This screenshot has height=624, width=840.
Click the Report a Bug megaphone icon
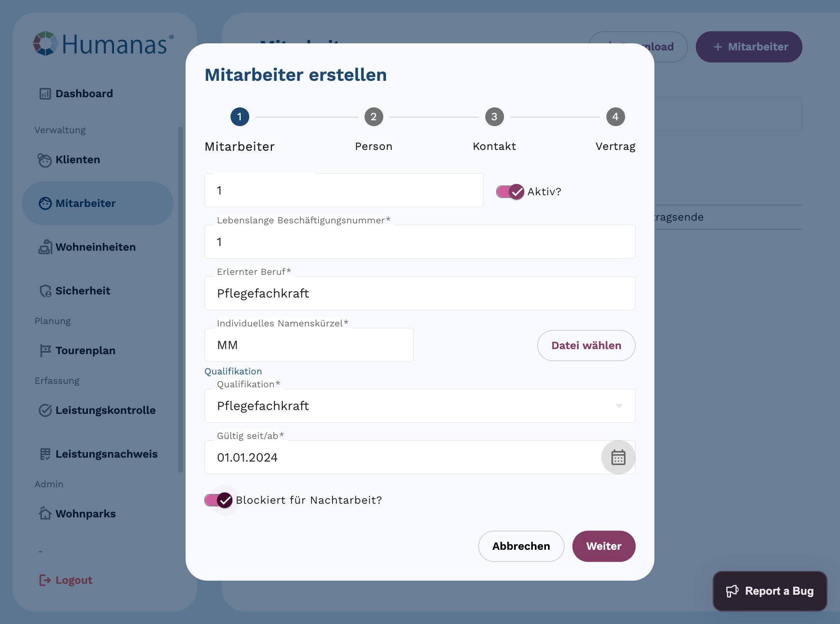(732, 591)
